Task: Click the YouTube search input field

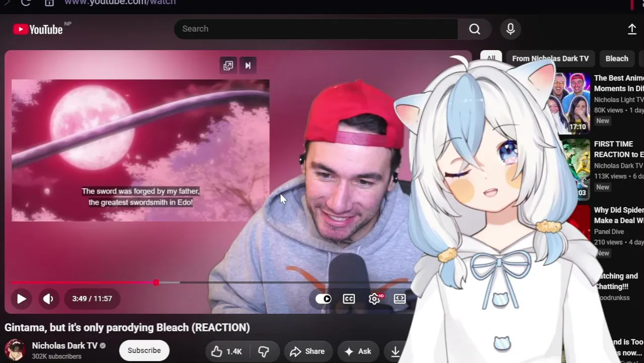Action: (x=316, y=29)
